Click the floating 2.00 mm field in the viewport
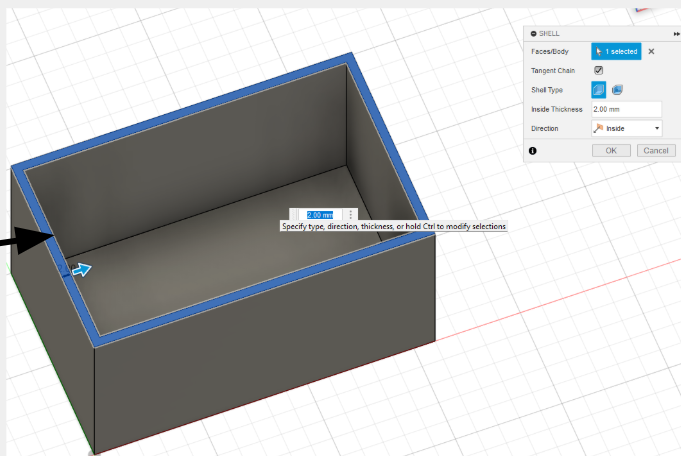The width and height of the screenshot is (681, 456). (x=320, y=214)
